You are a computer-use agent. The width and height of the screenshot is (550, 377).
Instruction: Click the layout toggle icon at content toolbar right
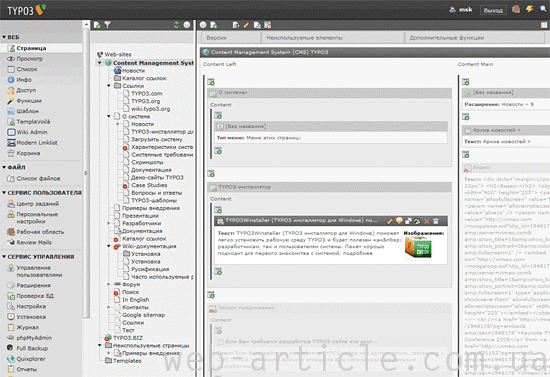click(544, 25)
